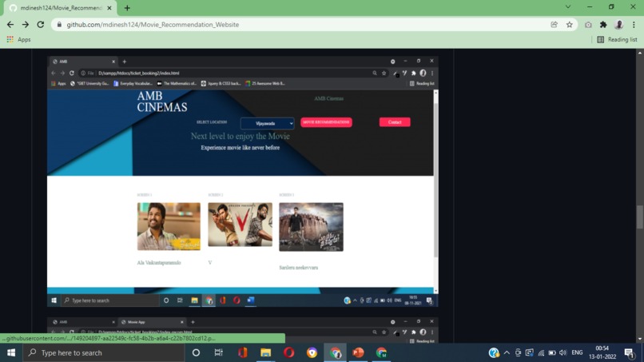Open the Windows Start menu
This screenshot has width=644, height=362.
pyautogui.click(x=11, y=352)
